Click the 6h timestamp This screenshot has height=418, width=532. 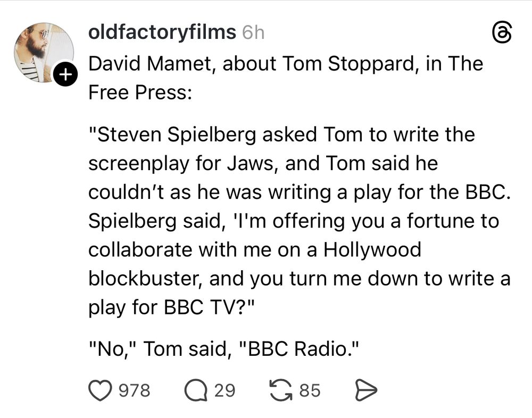point(253,32)
